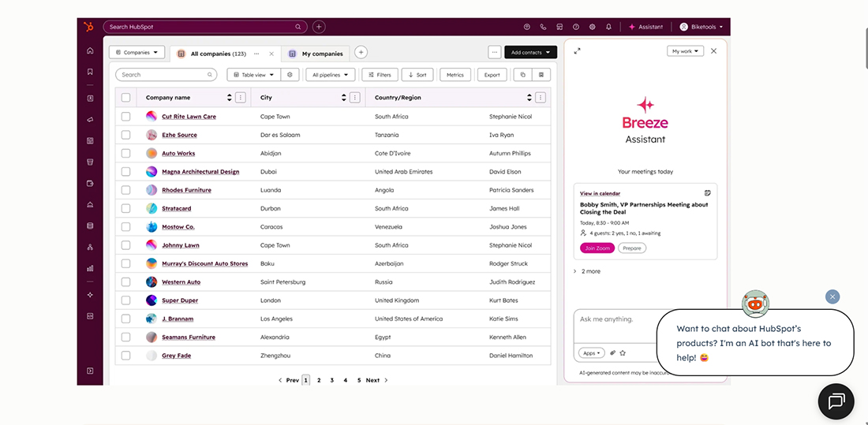Open the black chat bubble widget
Screen dimensions: 868x425
(x=836, y=401)
